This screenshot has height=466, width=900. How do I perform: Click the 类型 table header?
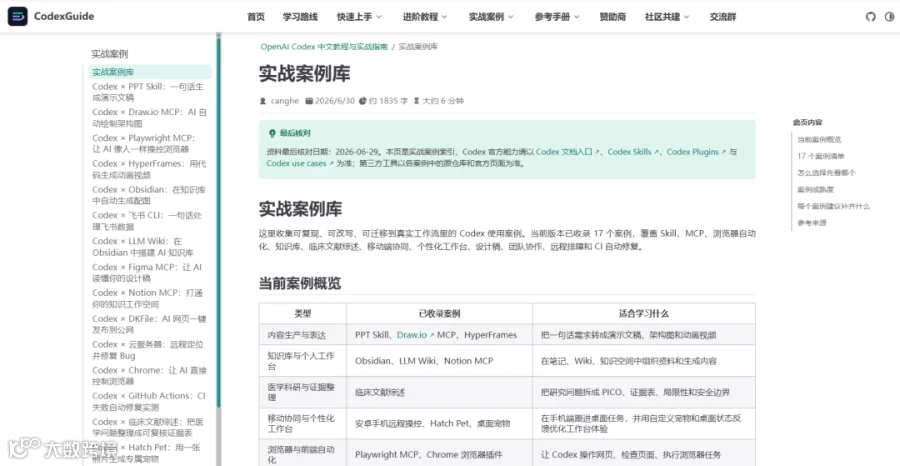(302, 314)
